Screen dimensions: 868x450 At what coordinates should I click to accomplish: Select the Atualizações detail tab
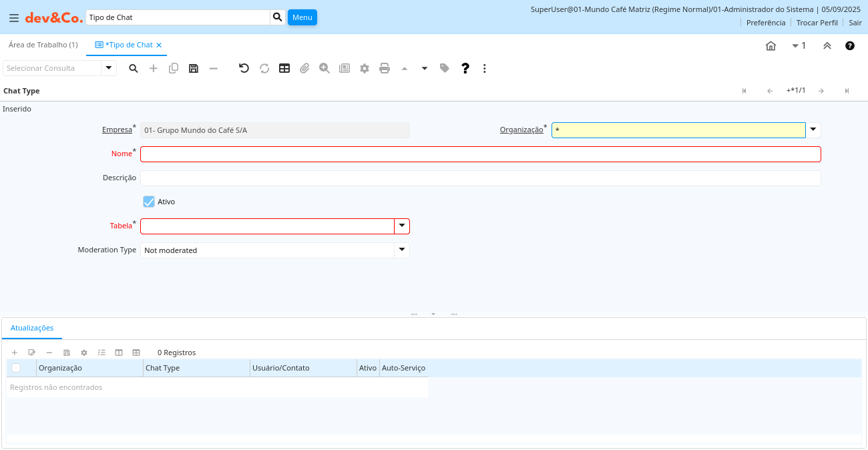point(32,328)
